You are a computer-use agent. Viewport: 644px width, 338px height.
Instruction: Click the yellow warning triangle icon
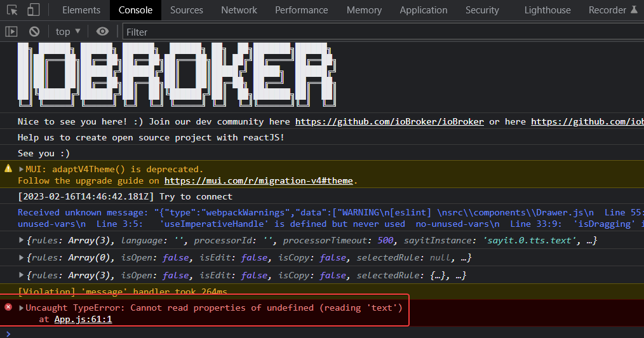tap(8, 168)
